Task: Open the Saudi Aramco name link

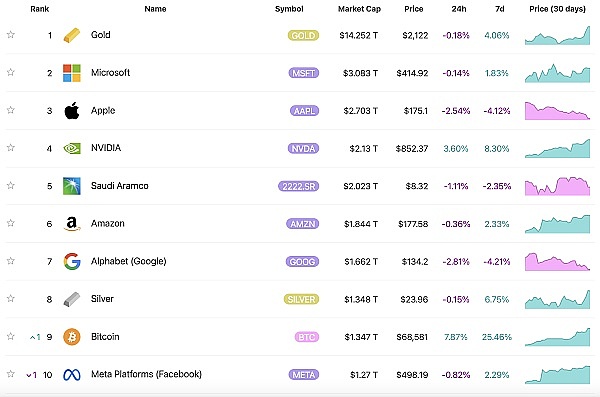Action: click(x=120, y=186)
